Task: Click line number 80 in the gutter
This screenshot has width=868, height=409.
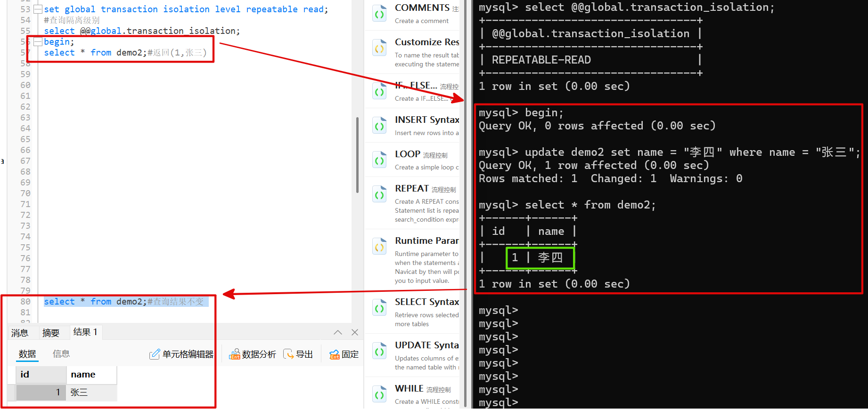Action: (25, 302)
